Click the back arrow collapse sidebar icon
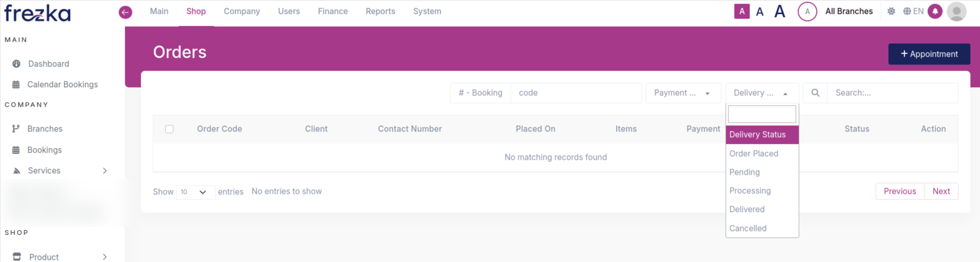 pyautogui.click(x=125, y=12)
